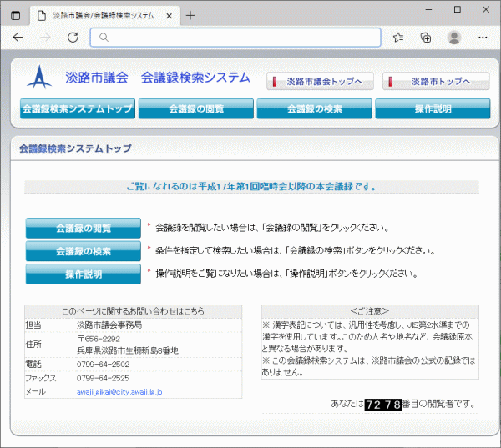
Task: Click the 操作説明 button in main content
Action: point(83,274)
